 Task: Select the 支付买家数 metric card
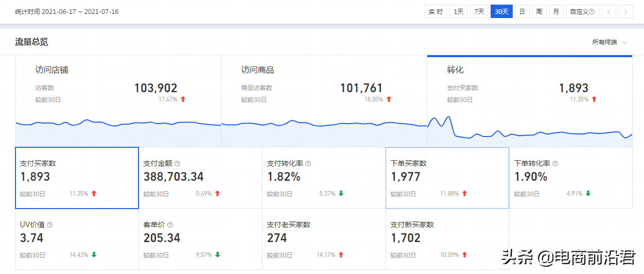coord(77,178)
